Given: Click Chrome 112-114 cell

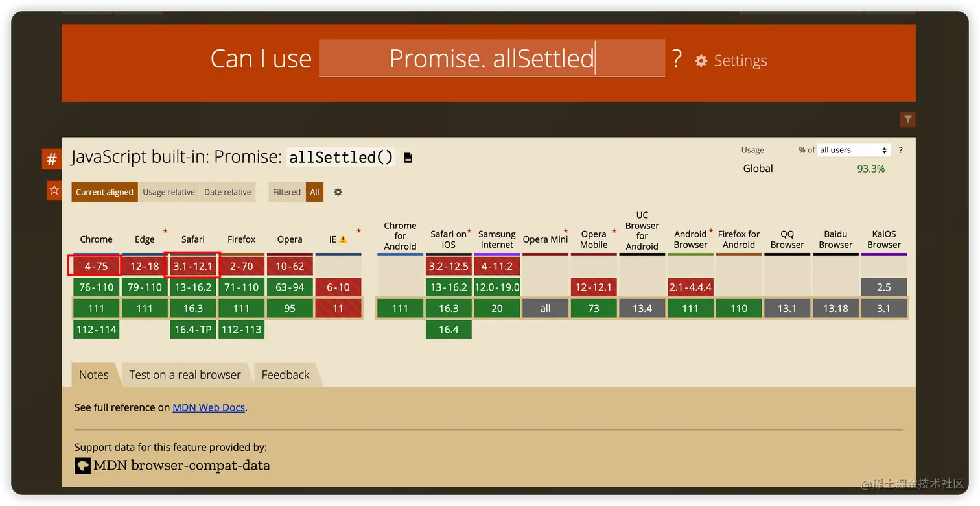Looking at the screenshot, I should pyautogui.click(x=96, y=330).
